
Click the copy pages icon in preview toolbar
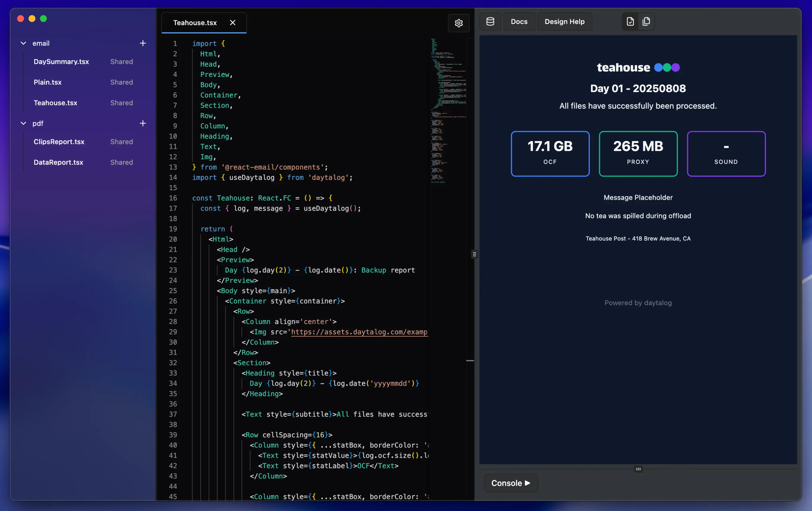646,22
